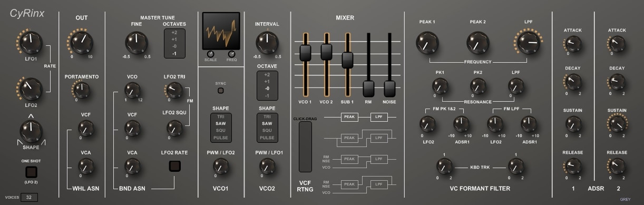Select -1 in MASTER TUNE OCTAVES
Screen dimensions: 644x205
tap(174, 54)
